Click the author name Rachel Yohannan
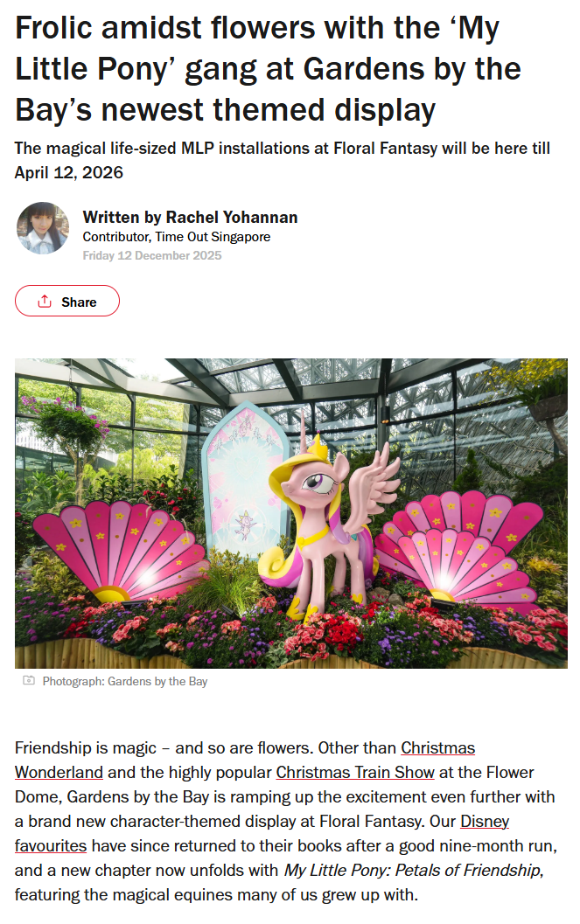Viewport: 580px width, 924px height. click(x=231, y=217)
